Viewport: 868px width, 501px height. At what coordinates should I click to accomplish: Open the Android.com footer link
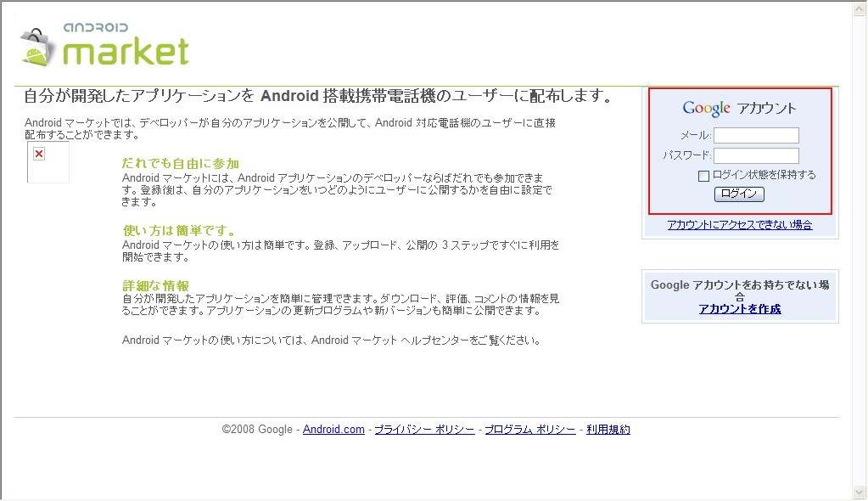(333, 430)
